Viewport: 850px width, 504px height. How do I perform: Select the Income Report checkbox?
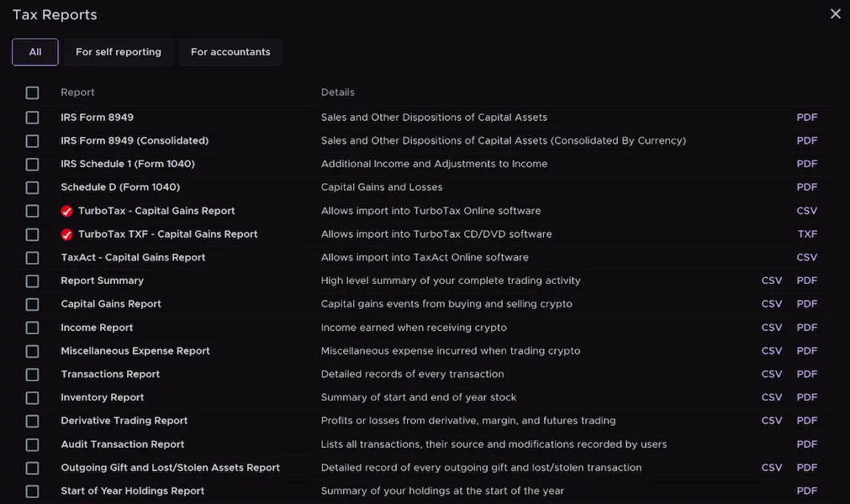pyautogui.click(x=33, y=328)
